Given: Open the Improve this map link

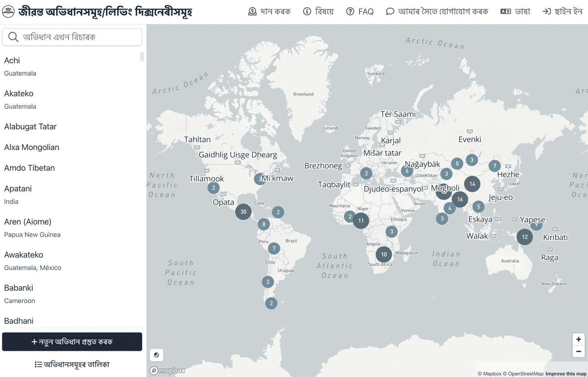Looking at the screenshot, I should click(566, 374).
